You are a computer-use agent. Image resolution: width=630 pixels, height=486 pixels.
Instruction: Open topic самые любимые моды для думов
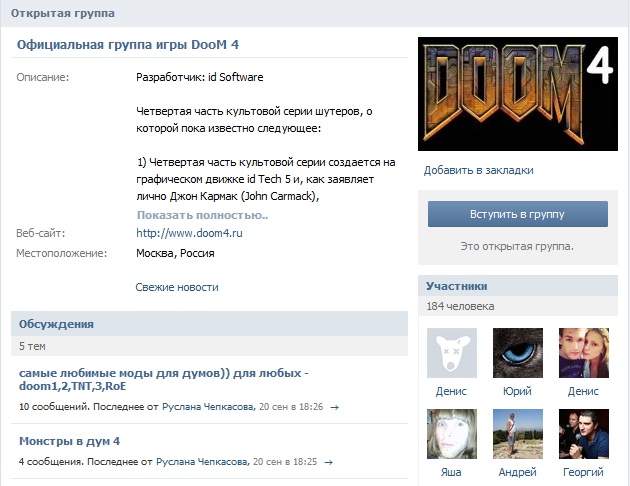tap(164, 380)
